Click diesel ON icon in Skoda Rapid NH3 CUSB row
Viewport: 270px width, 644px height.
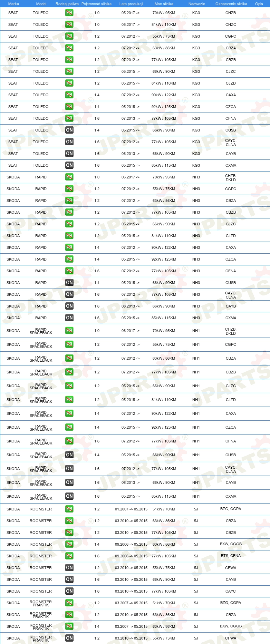pyautogui.click(x=69, y=283)
